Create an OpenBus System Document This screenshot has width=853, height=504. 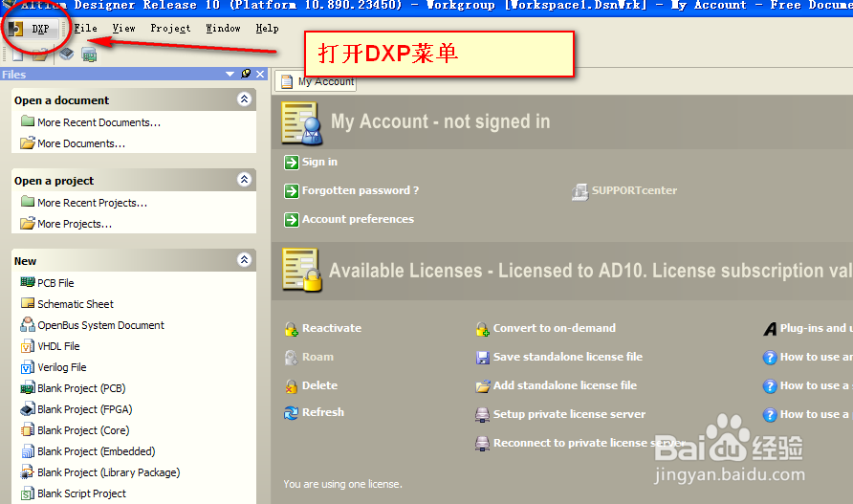pos(100,325)
